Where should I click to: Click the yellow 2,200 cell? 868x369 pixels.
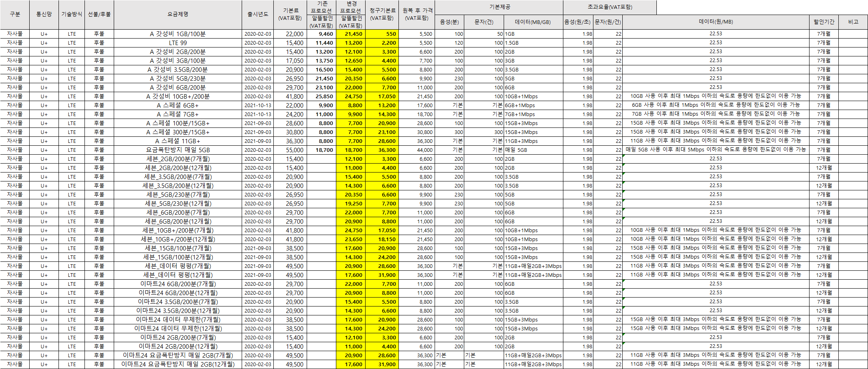point(382,43)
